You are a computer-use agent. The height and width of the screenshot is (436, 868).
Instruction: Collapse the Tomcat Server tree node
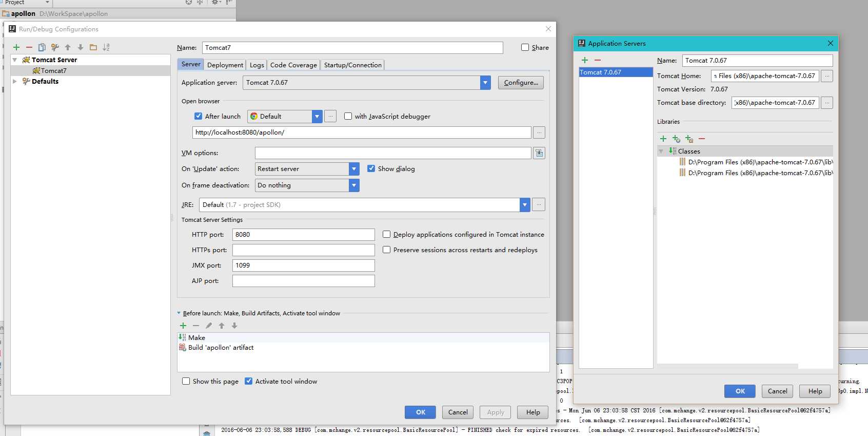[15, 60]
